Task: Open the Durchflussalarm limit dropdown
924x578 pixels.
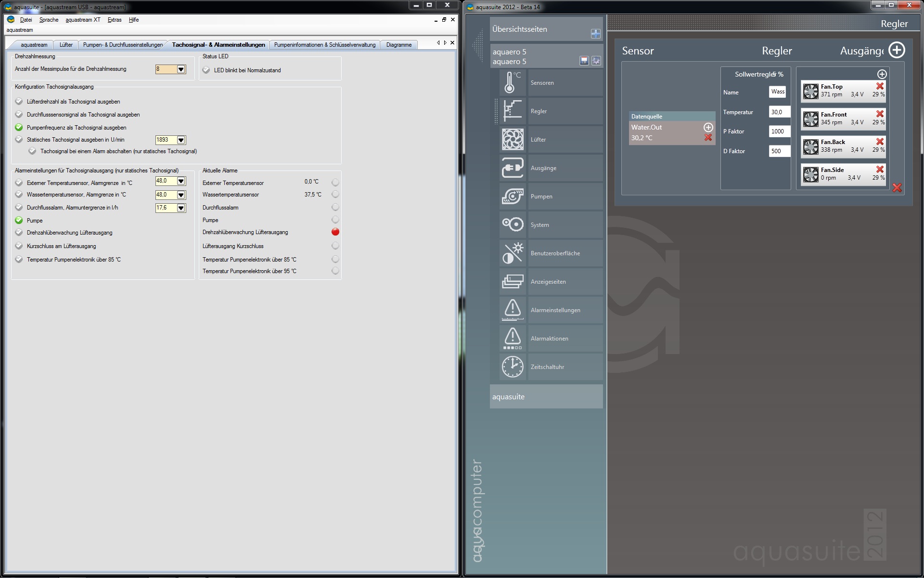Action: point(181,208)
